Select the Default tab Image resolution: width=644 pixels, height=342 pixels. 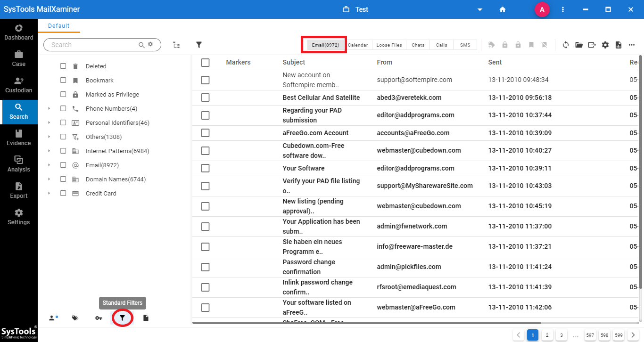click(59, 26)
